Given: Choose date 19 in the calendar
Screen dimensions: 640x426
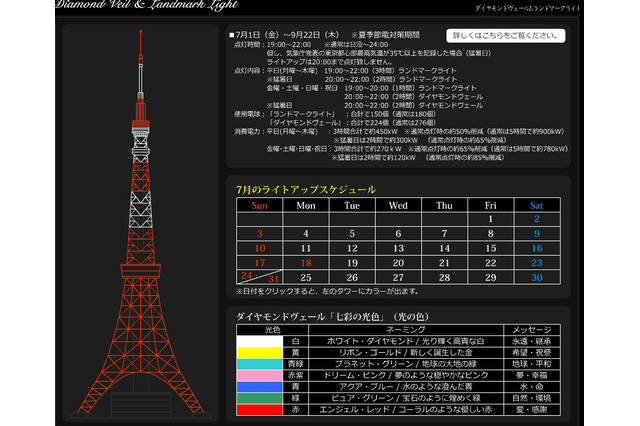Looking at the screenshot, I should 352,263.
